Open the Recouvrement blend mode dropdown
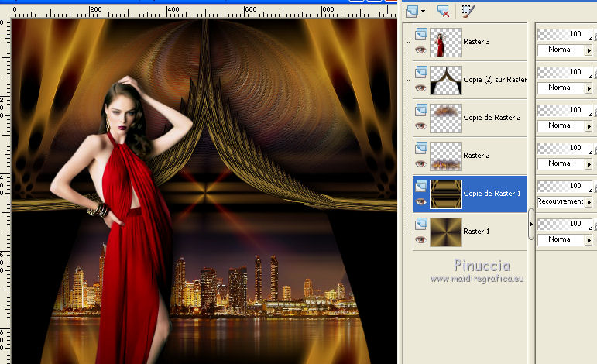The image size is (597, 364). click(x=588, y=201)
